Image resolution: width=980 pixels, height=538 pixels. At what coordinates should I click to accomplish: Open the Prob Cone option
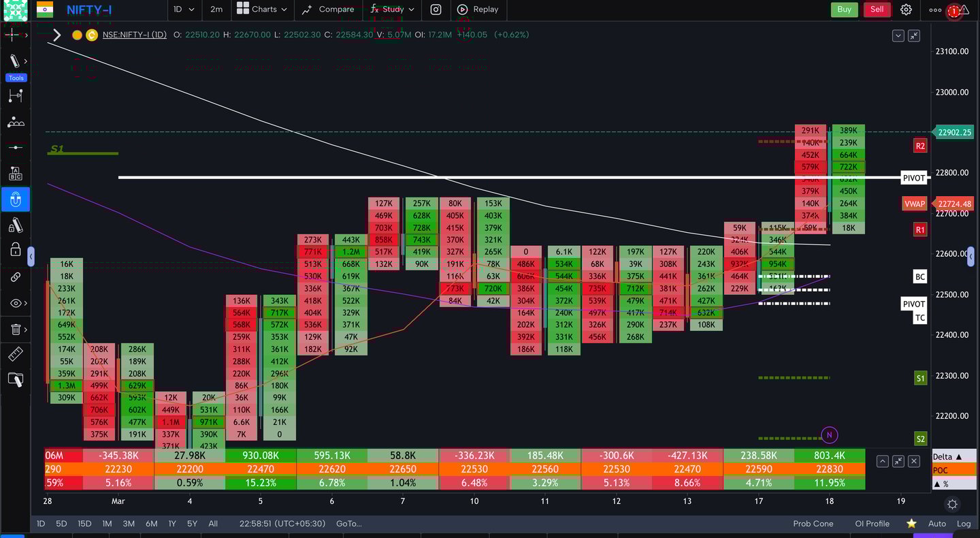point(813,524)
